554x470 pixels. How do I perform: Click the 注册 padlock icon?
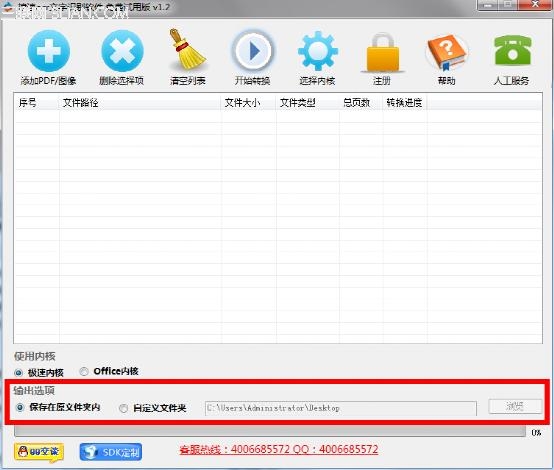pos(383,52)
